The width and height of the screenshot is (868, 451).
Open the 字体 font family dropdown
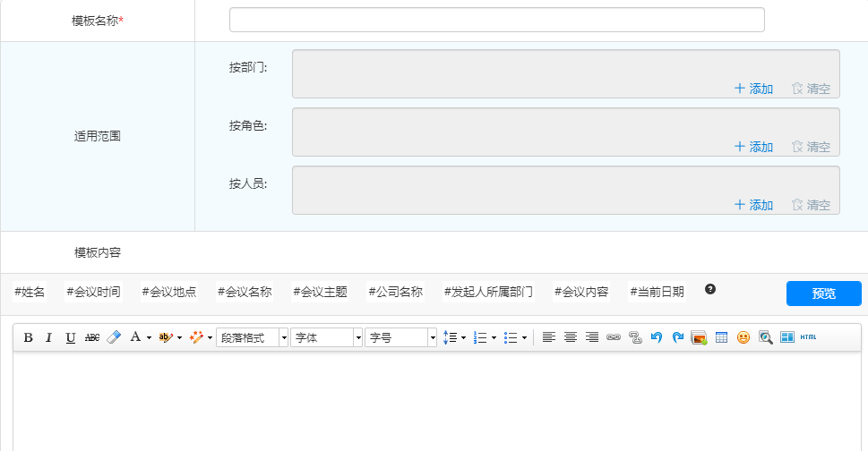coord(326,337)
